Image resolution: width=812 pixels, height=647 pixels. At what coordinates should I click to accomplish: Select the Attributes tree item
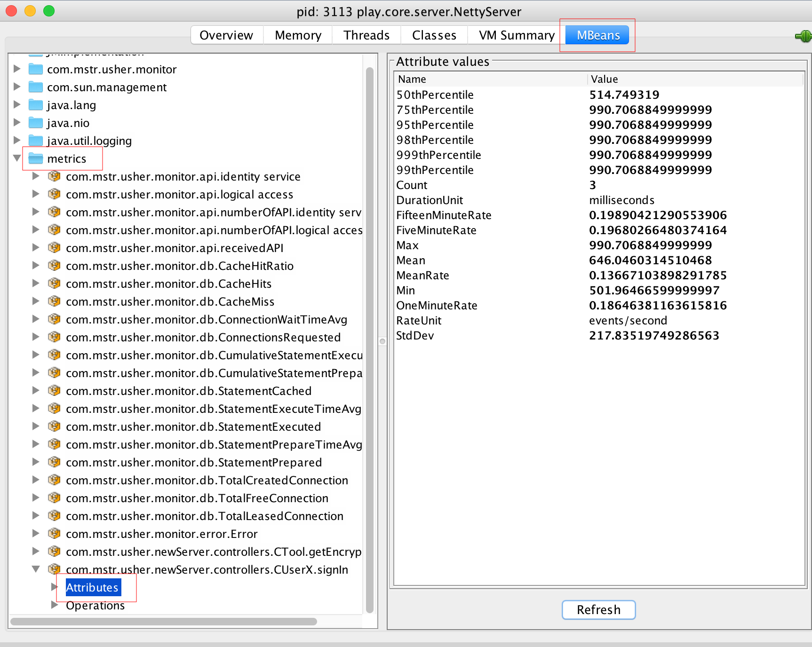tap(92, 587)
